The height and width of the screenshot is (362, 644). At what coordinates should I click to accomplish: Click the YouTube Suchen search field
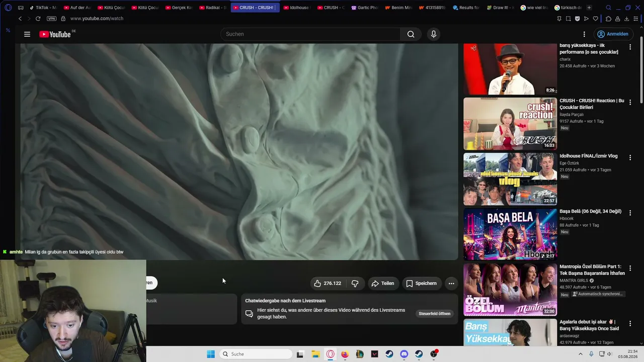pyautogui.click(x=310, y=34)
